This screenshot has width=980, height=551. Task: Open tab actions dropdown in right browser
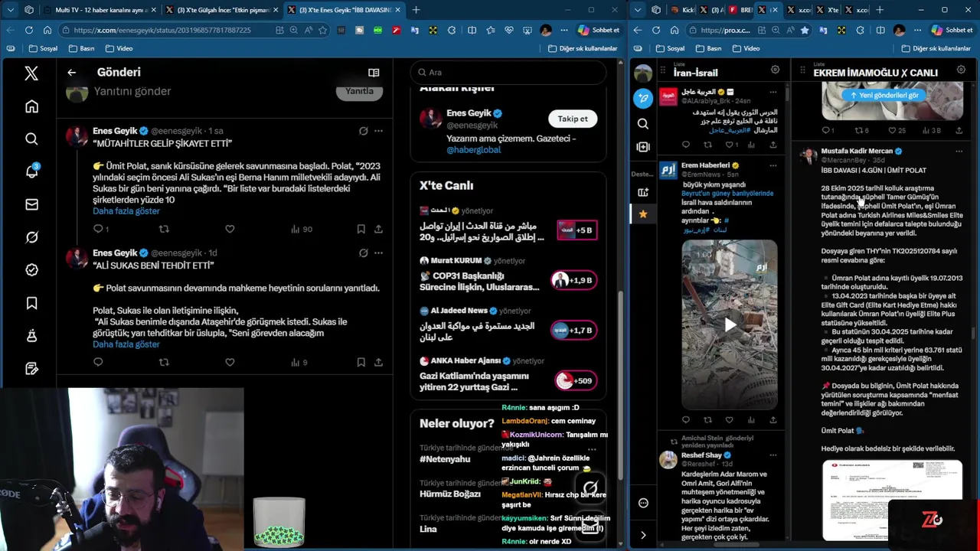[x=639, y=10]
